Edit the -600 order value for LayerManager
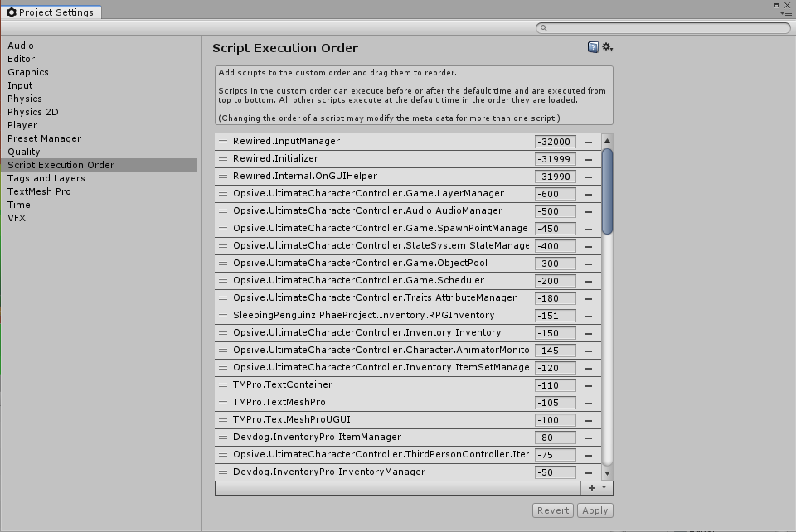Screen dimensions: 796x532 555,194
